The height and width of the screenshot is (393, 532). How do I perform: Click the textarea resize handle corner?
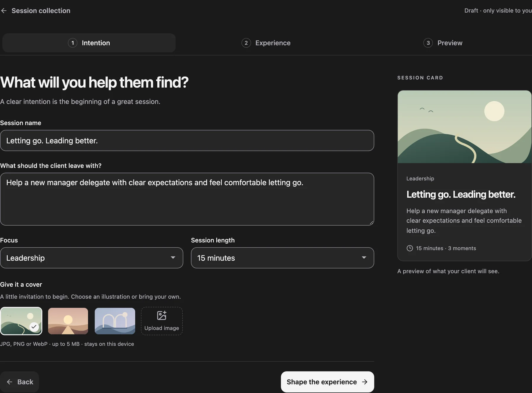pos(371,223)
